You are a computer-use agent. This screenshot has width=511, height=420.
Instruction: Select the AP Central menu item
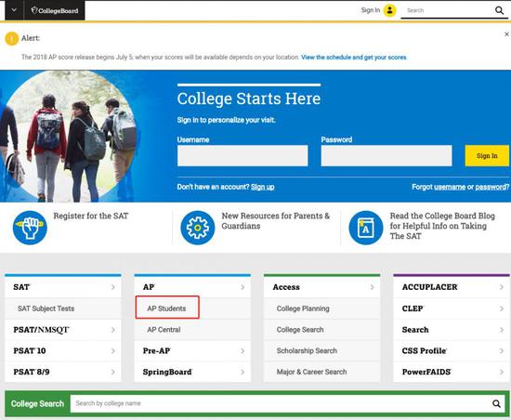pos(164,330)
